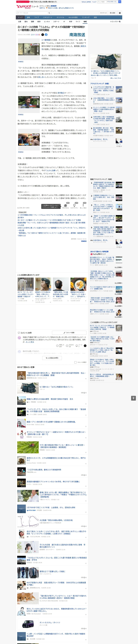
Task: Open '購入履歴' link
Action: 113,13
